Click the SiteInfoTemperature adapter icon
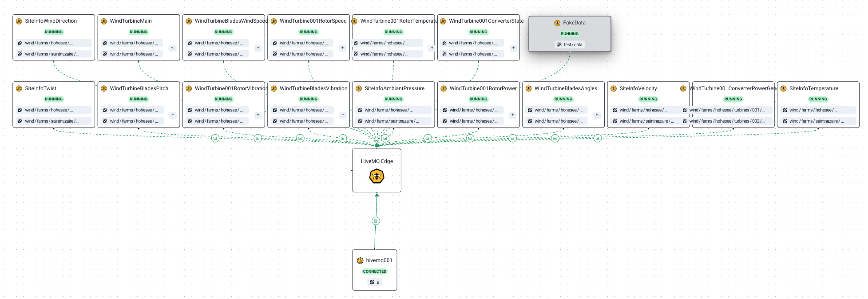 784,88
